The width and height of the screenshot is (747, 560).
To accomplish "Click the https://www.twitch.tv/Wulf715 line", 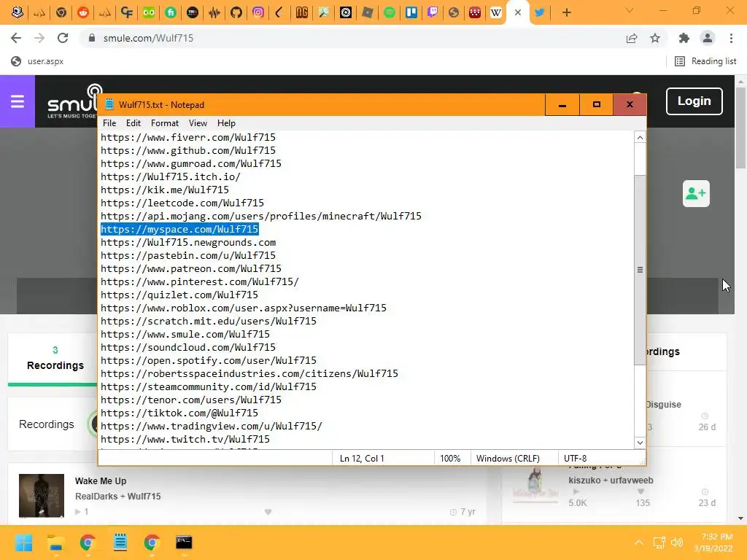I will pyautogui.click(x=185, y=439).
